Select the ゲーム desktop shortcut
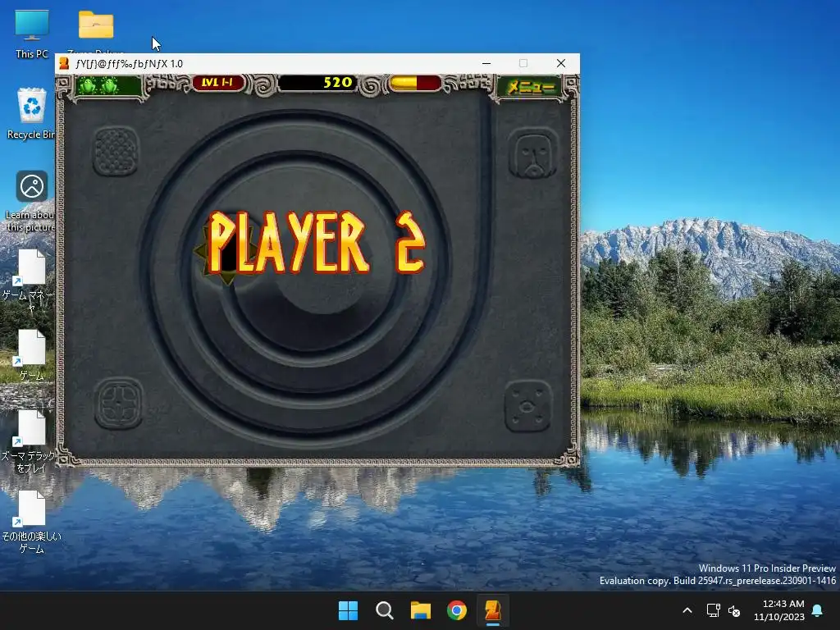 (x=32, y=354)
